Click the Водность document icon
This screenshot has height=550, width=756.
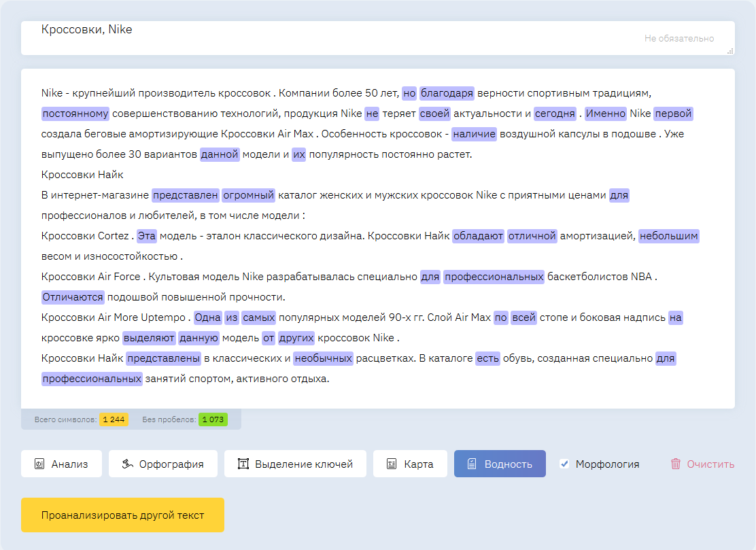[472, 464]
